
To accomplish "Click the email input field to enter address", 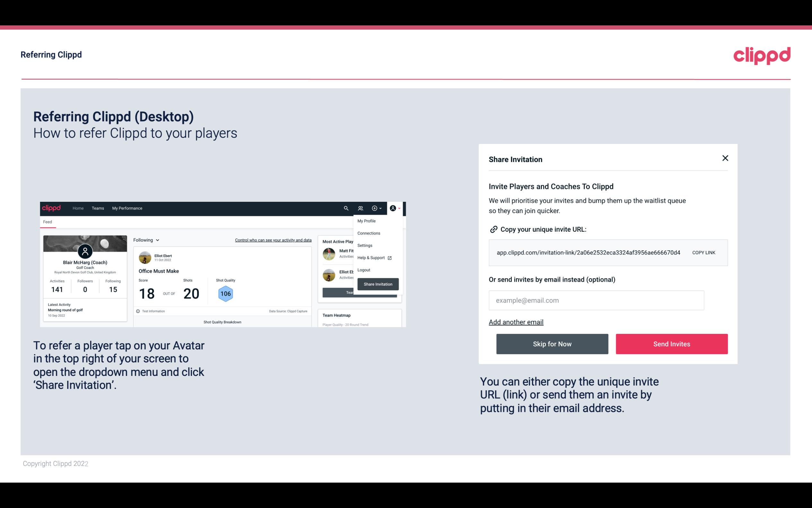I will click(596, 300).
